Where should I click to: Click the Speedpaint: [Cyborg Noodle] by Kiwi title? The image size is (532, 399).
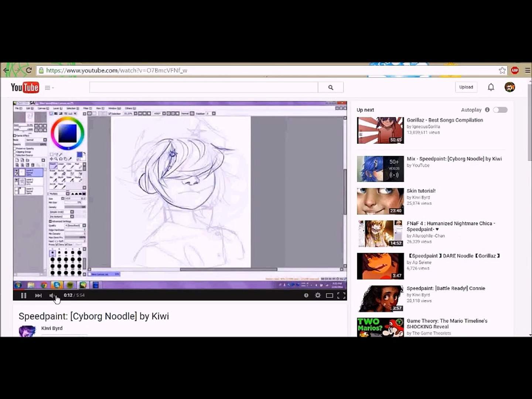94,316
